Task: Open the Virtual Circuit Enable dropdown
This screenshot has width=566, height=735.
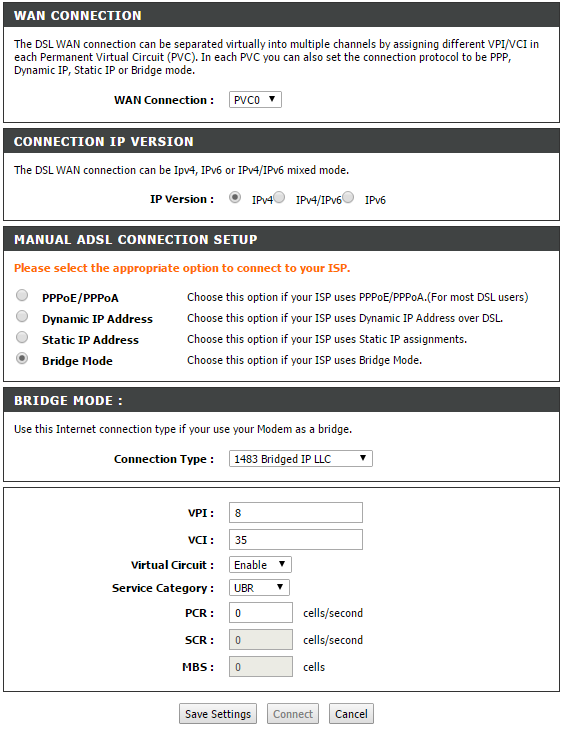Action: tap(260, 564)
